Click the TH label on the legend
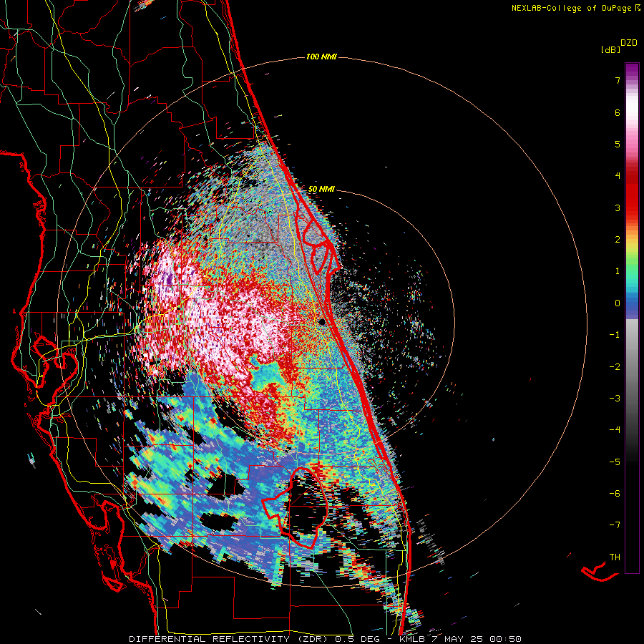This screenshot has height=644, width=644. pyautogui.click(x=615, y=557)
